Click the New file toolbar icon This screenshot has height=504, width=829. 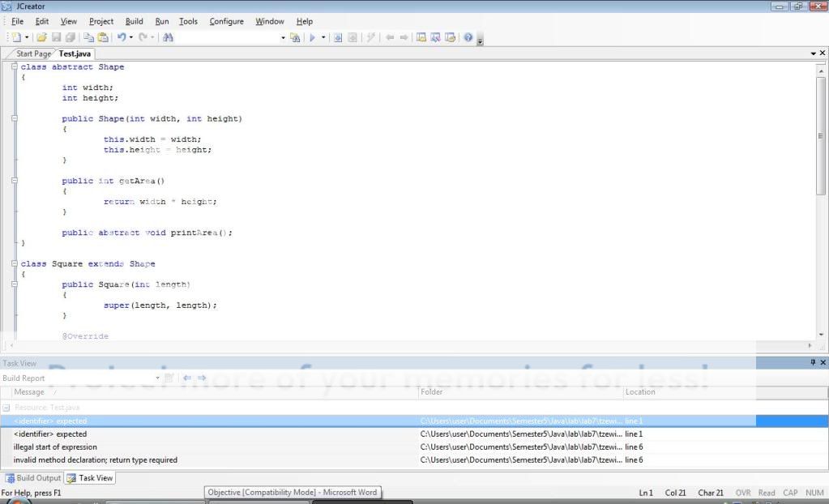point(15,37)
